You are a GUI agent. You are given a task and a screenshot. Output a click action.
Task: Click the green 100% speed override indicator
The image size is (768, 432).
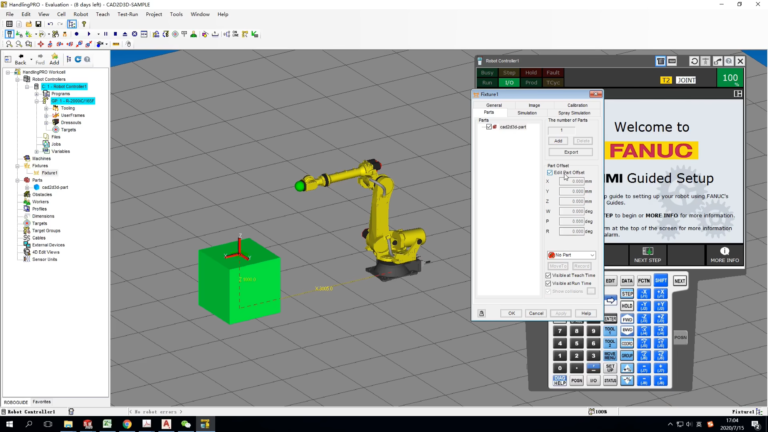coord(730,78)
